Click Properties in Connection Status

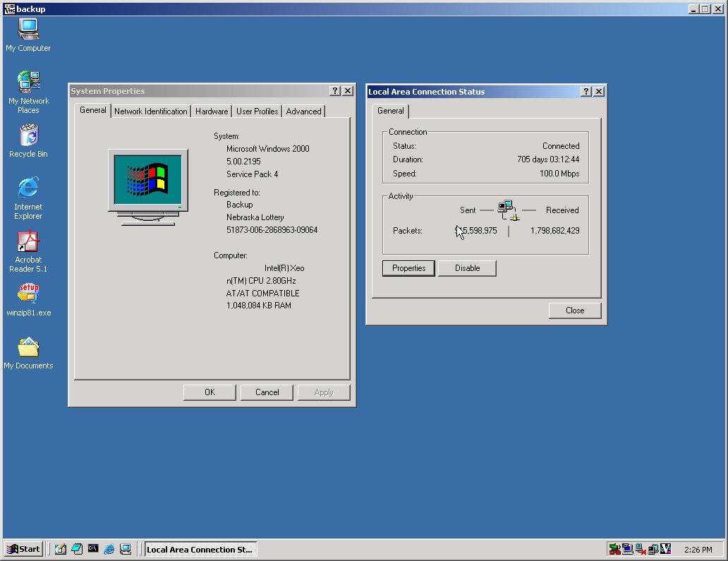point(409,268)
